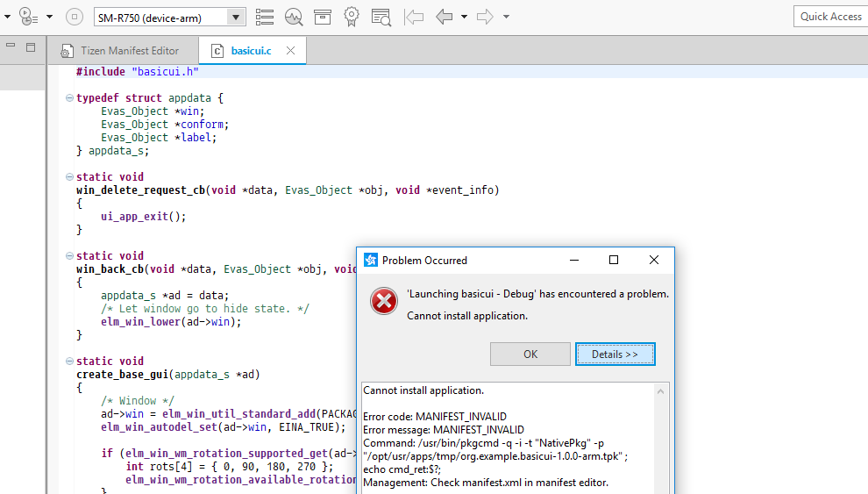This screenshot has width=868, height=494.
Task: Click the archive box package icon
Action: pos(323,17)
